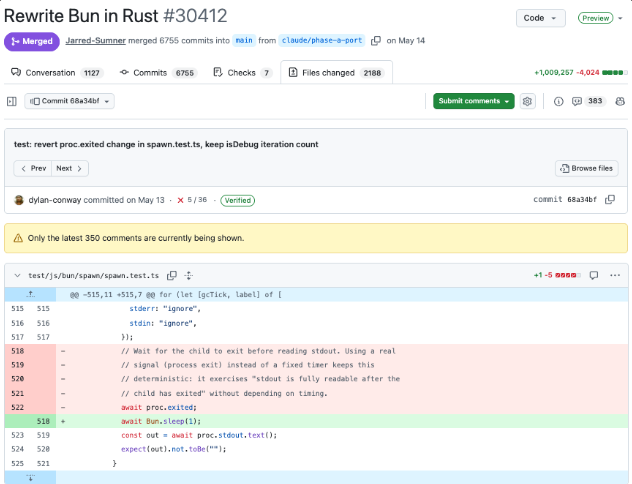Viewport: 632px width, 484px height.
Task: Click the Verified badge
Action: 237,200
